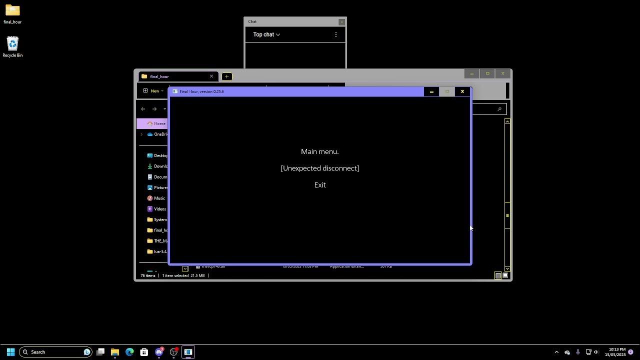The height and width of the screenshot is (360, 640).
Task: Switch to details view in status bar
Action: [x=498, y=276]
